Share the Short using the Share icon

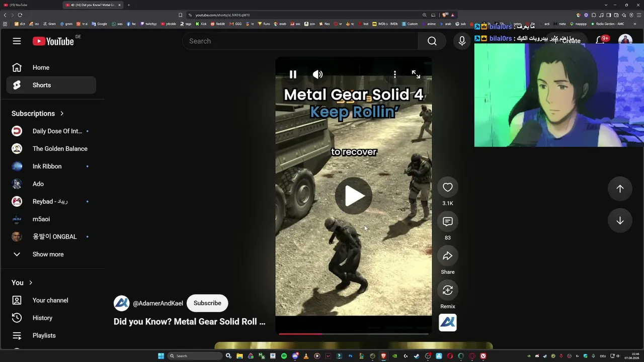point(447,256)
